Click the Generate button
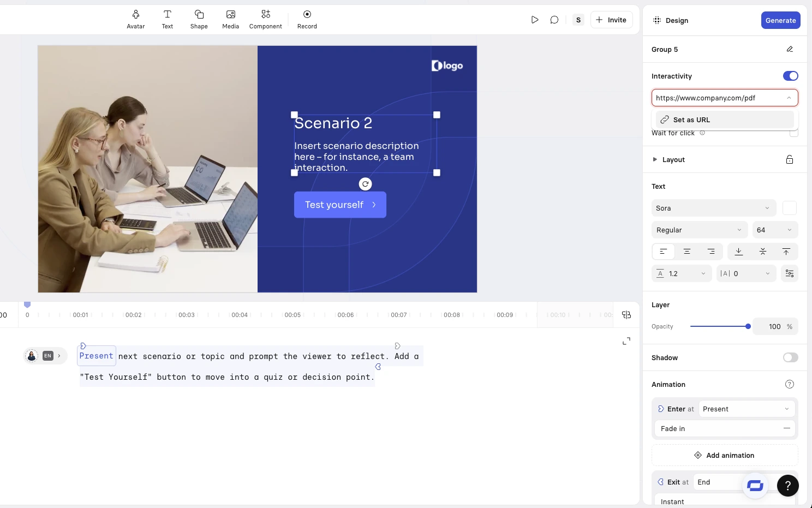The width and height of the screenshot is (812, 508). coord(780,20)
